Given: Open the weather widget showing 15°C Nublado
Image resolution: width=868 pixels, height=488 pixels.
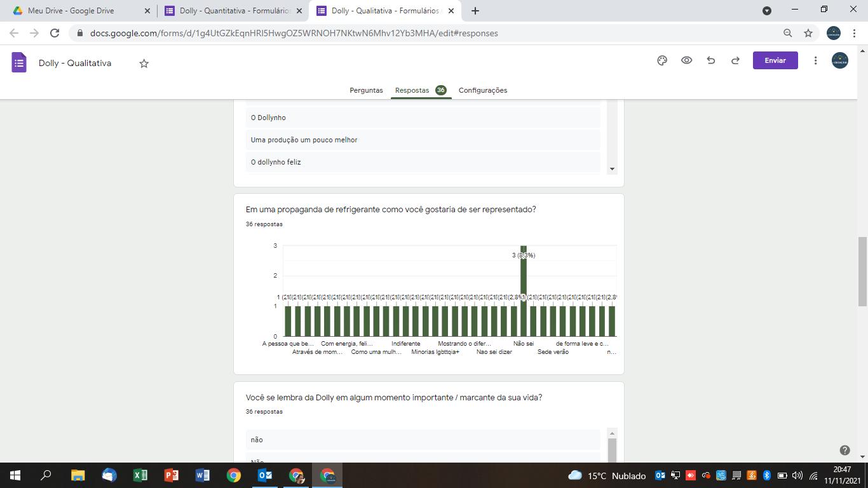Looking at the screenshot, I should pyautogui.click(x=607, y=475).
